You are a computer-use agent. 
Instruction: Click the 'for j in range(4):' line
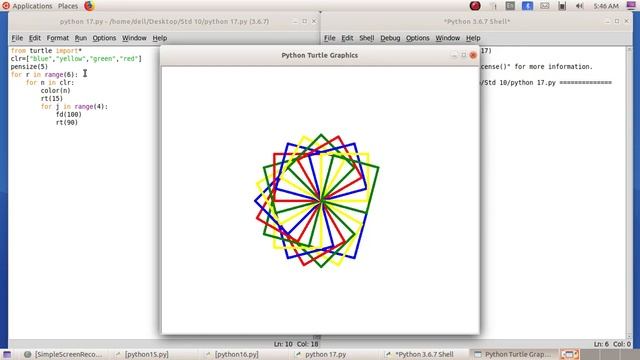pos(74,107)
